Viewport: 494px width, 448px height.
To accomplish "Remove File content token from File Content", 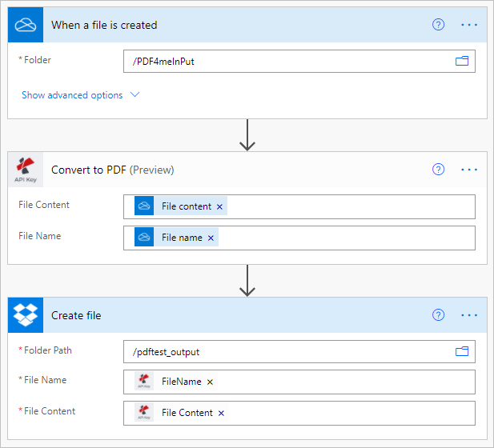I will [219, 206].
